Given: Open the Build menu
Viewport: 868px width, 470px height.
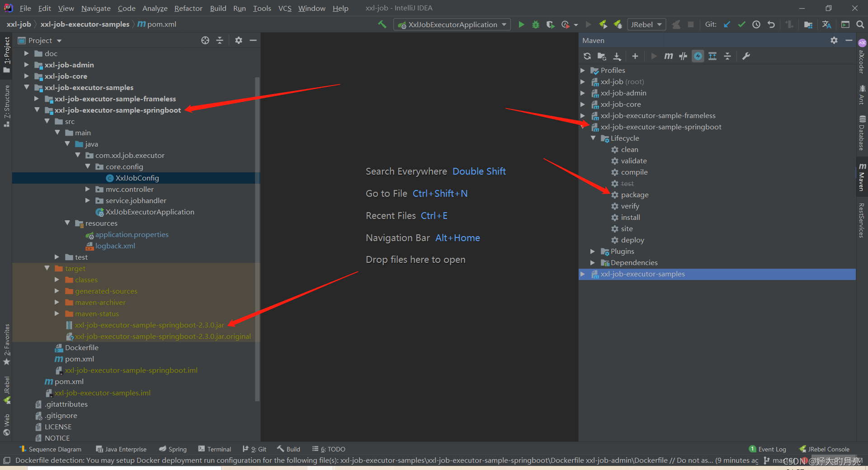Looking at the screenshot, I should coord(218,8).
